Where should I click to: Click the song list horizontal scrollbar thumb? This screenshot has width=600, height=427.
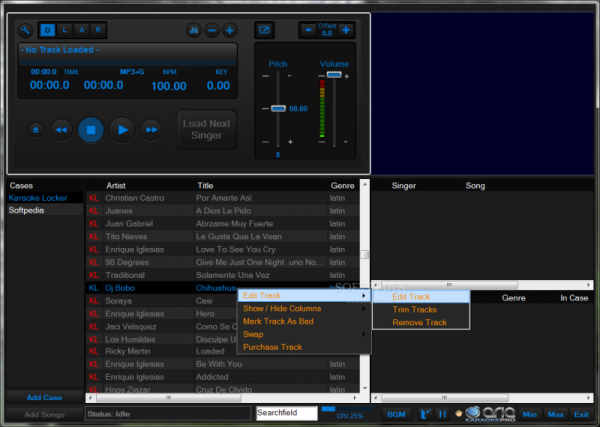click(168, 398)
